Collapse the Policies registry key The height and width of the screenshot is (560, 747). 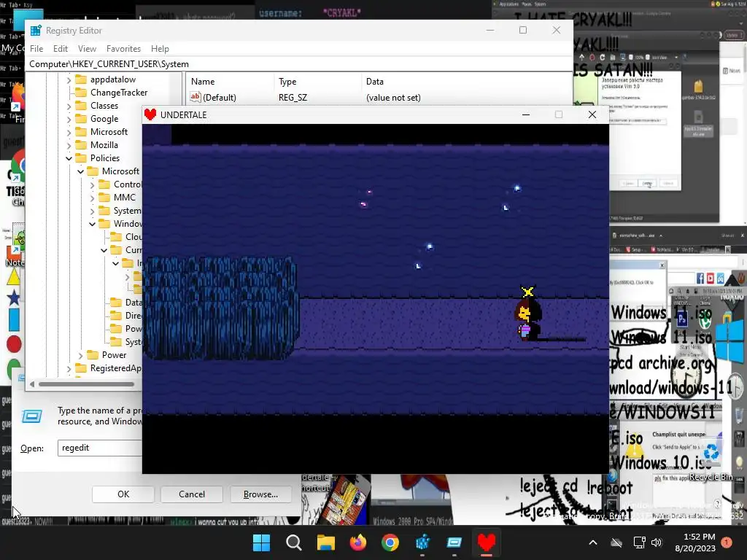69,158
